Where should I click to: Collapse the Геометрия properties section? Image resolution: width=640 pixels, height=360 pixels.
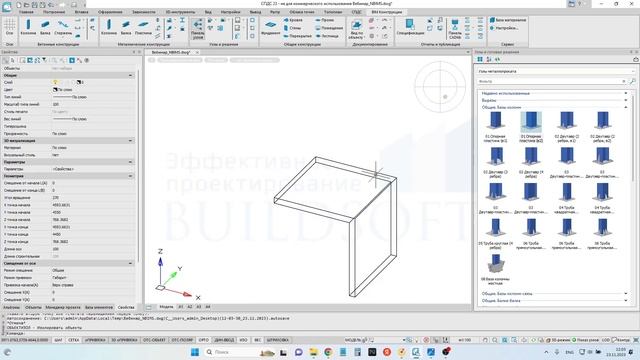131,176
